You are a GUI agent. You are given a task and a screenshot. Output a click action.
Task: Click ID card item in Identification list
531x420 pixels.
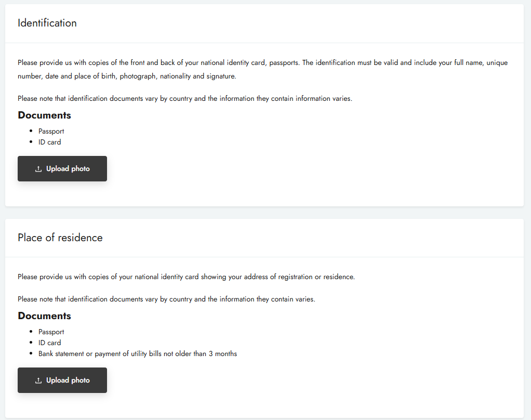point(49,142)
